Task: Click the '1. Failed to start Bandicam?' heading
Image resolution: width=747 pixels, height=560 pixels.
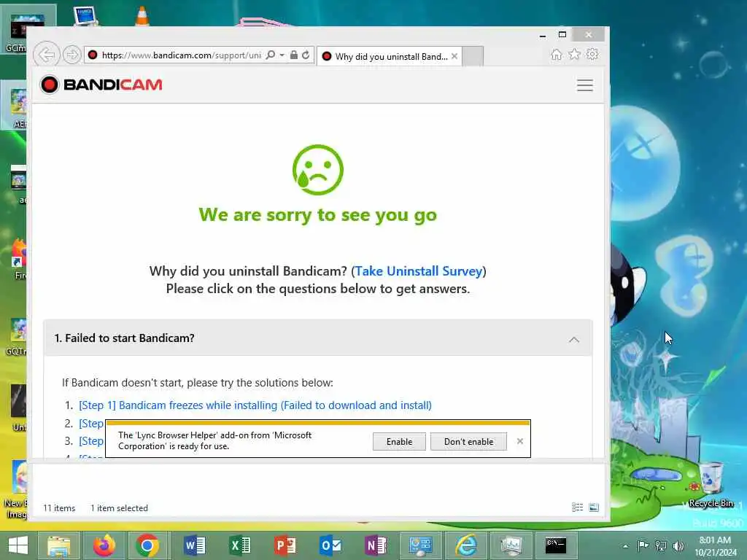Action: click(x=124, y=338)
